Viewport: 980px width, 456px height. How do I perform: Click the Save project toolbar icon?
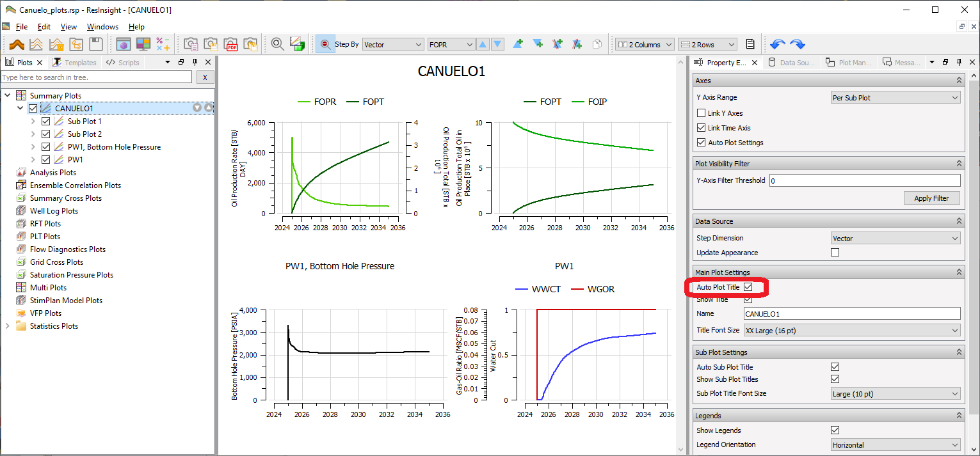[x=97, y=44]
